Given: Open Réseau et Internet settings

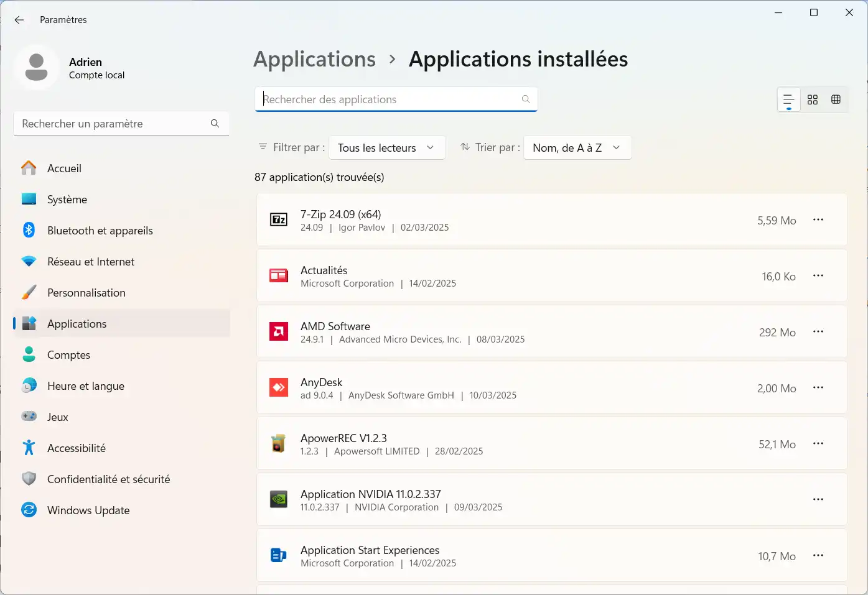Looking at the screenshot, I should click(122, 262).
